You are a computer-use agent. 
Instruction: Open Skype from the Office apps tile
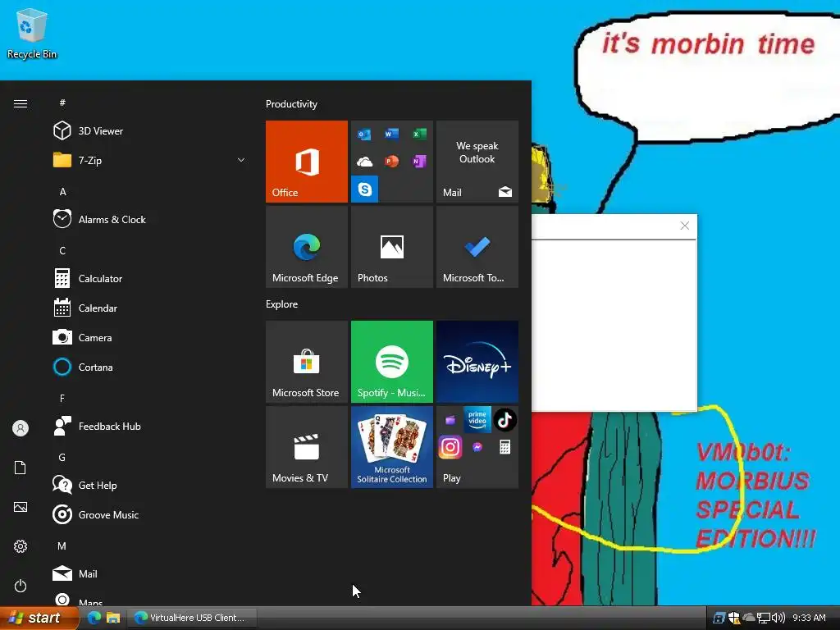click(364, 189)
